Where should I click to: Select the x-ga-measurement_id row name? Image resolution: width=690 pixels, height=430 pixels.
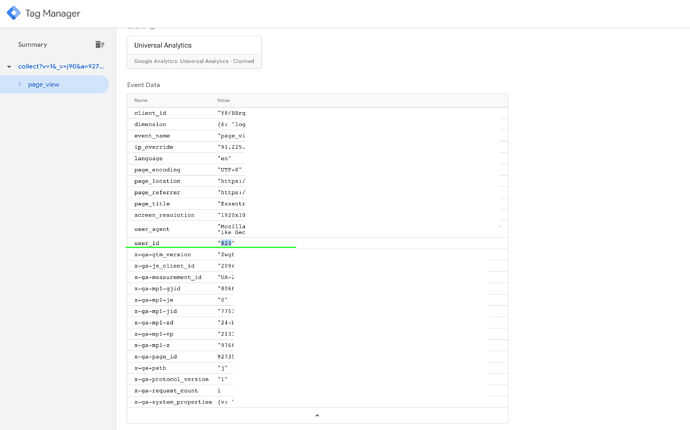click(168, 277)
